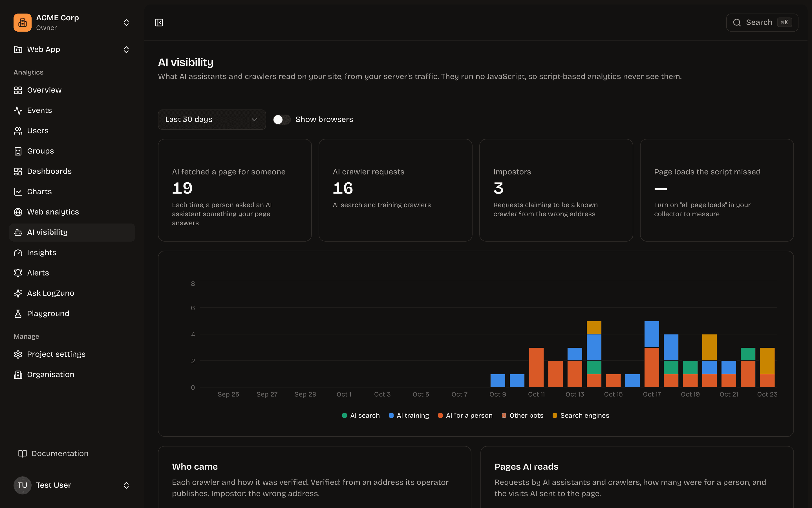
Task: Click the 'Who came' section heading
Action: point(195,467)
